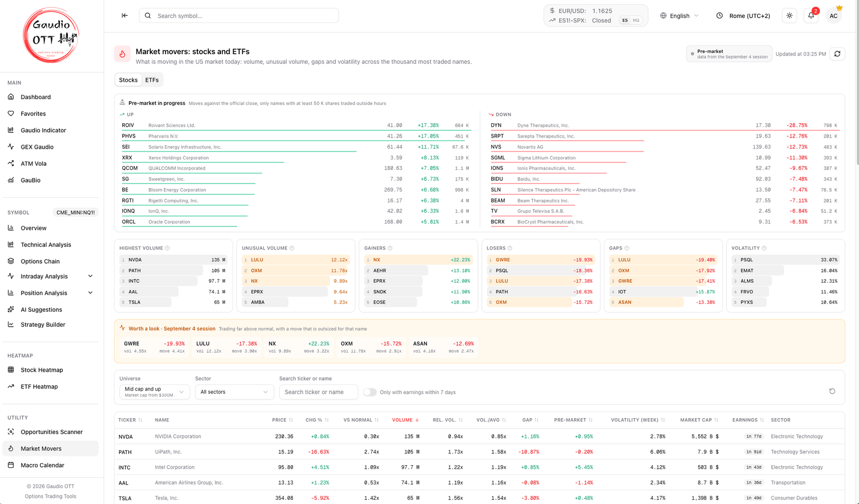Click the Highest Volume info icon
This screenshot has width=859, height=504.
(x=167, y=248)
